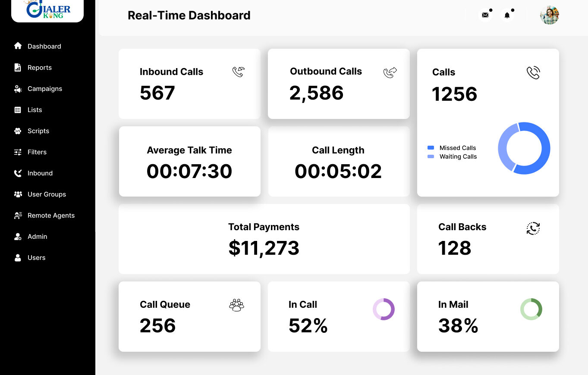This screenshot has width=588, height=375.
Task: Open the Lists sidebar section
Action: pos(35,110)
